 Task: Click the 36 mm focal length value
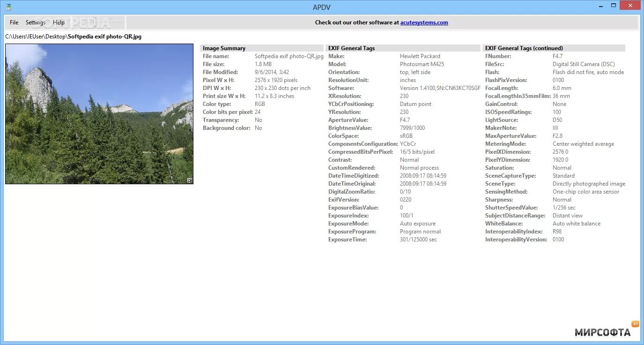pos(561,96)
